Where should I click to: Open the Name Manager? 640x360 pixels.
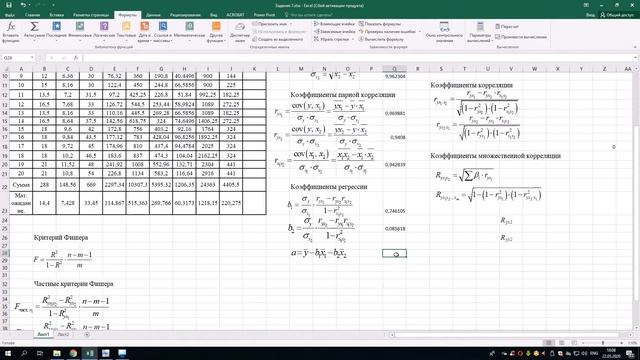(240, 32)
